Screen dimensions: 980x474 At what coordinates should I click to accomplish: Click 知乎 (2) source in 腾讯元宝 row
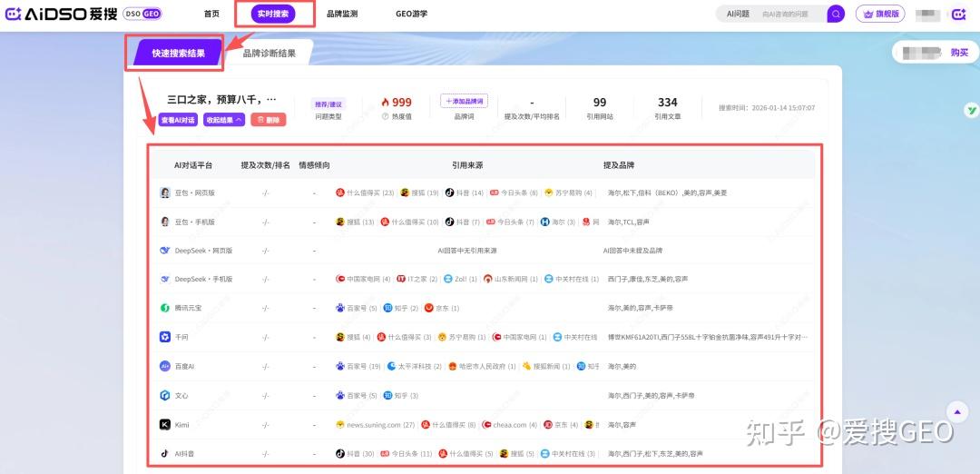[401, 308]
